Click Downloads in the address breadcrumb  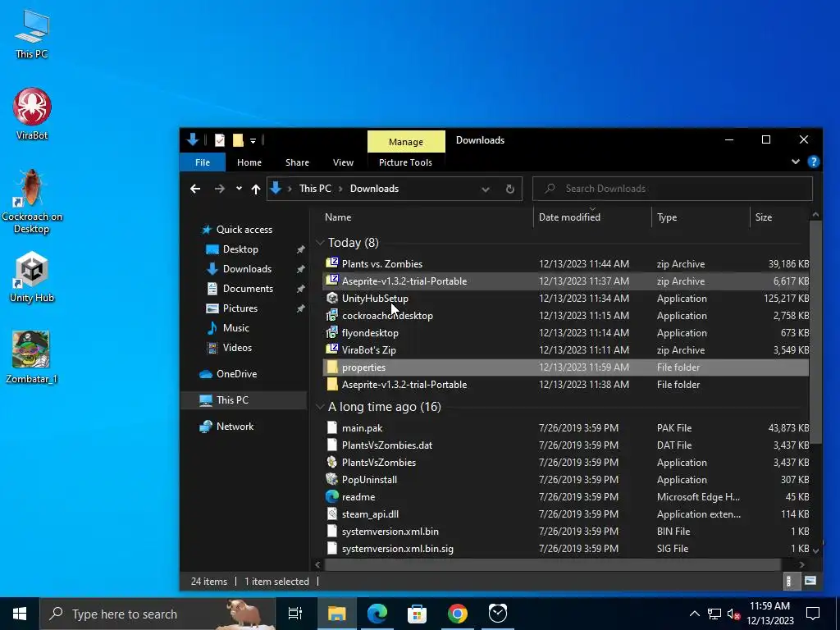pos(374,189)
